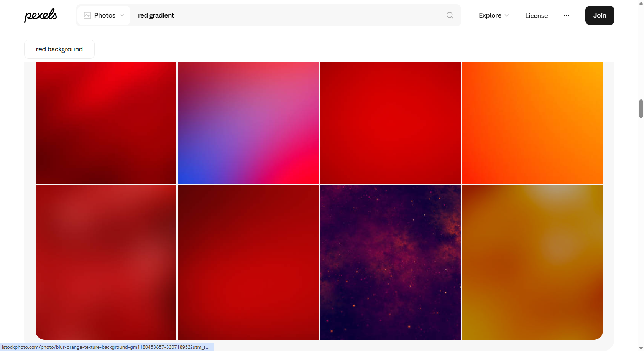Select the red background suggestion chip
The height and width of the screenshot is (351, 644).
click(x=59, y=49)
